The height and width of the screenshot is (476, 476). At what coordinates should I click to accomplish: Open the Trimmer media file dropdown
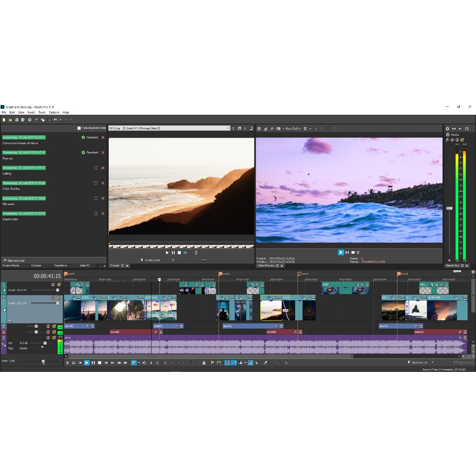pos(228,128)
